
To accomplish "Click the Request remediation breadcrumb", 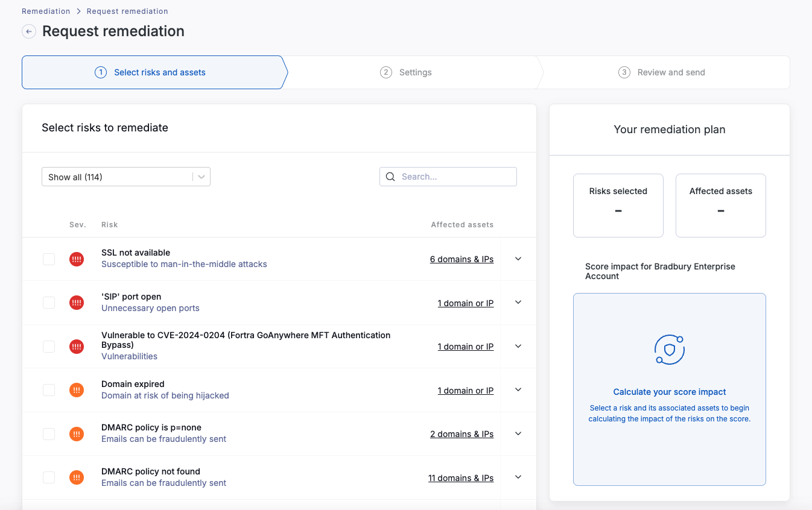I will point(127,11).
